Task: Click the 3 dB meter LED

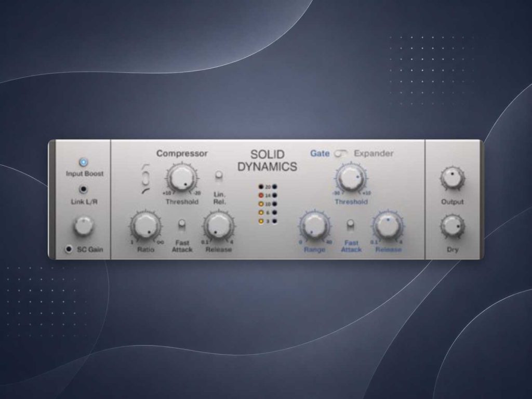Action: [x=261, y=221]
